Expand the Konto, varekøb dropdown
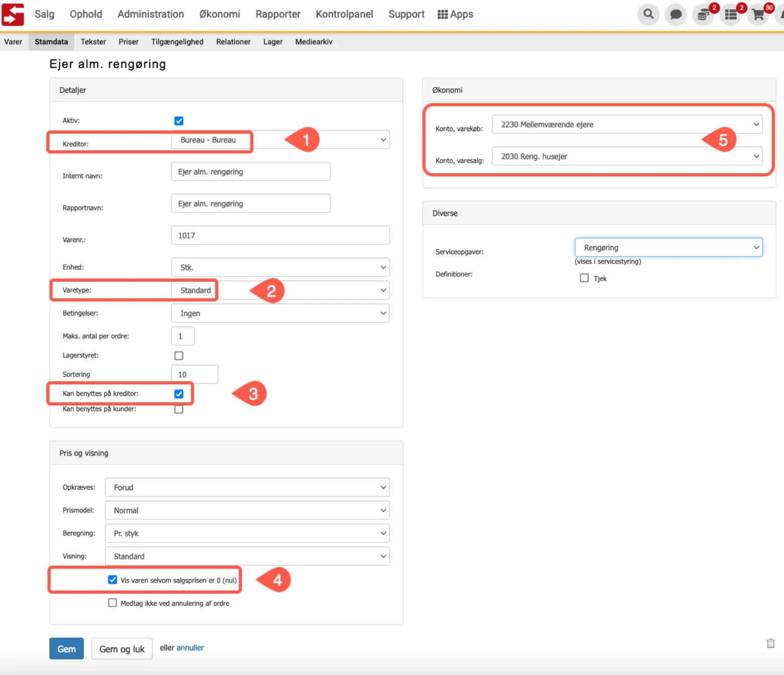The image size is (784, 675). (627, 125)
